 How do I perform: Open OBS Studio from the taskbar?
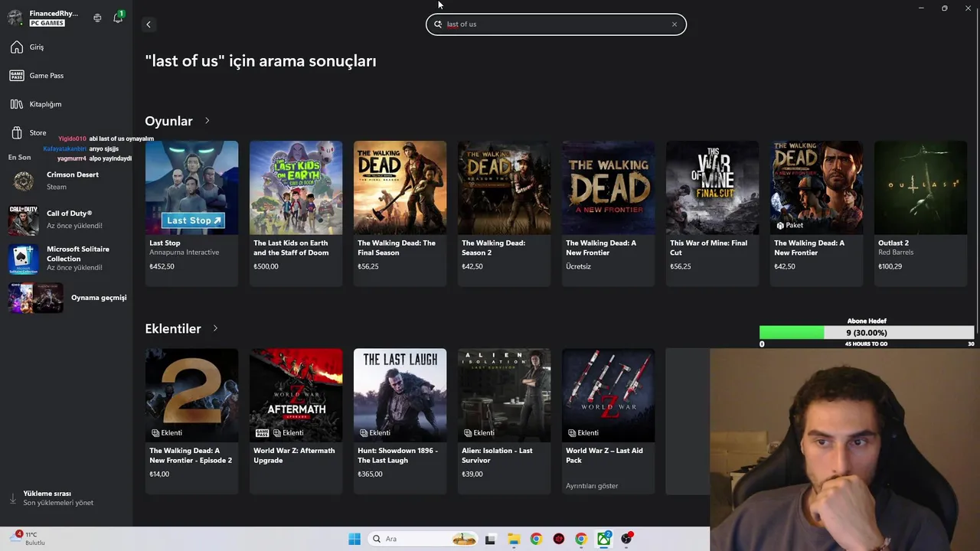pyautogui.click(x=627, y=539)
